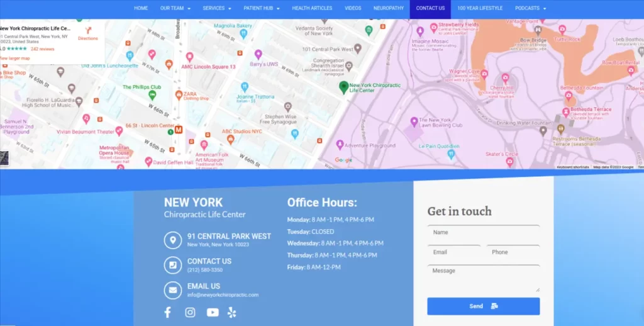Select the green New York Chiropractic Life Center map pin
The image size is (644, 326).
[344, 87]
